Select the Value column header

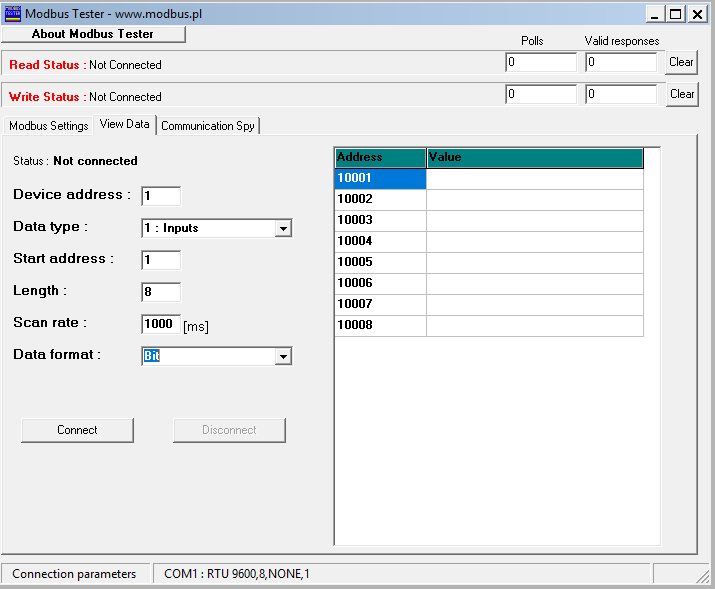coord(535,158)
